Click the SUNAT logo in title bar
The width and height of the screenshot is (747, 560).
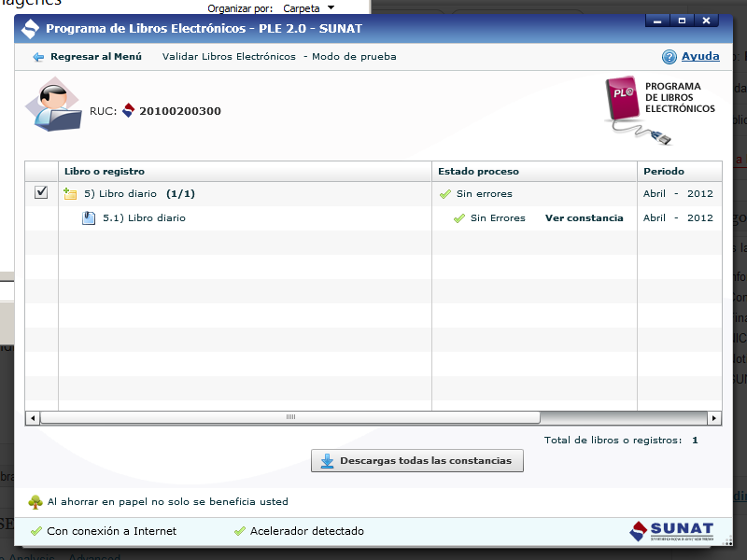pos(30,29)
